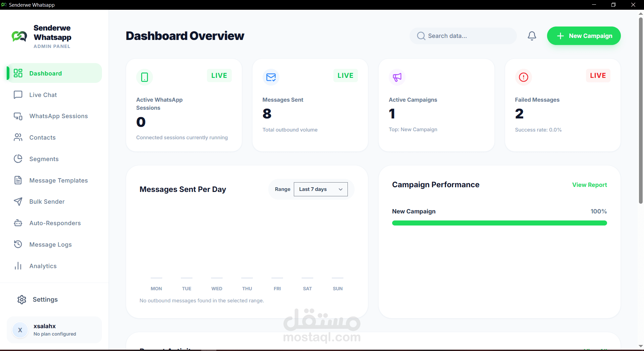The width and height of the screenshot is (644, 351).
Task: Click the 'Top: New Campaign' text
Action: (x=413, y=130)
